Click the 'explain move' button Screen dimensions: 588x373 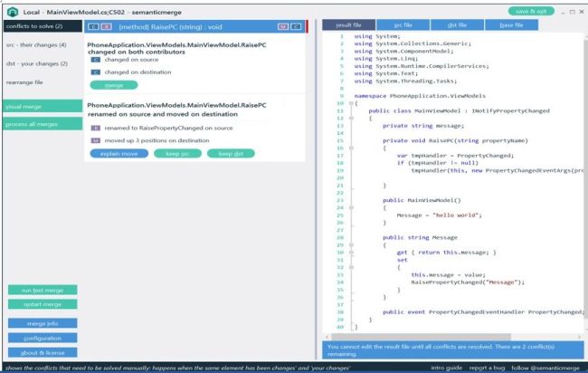(x=119, y=154)
